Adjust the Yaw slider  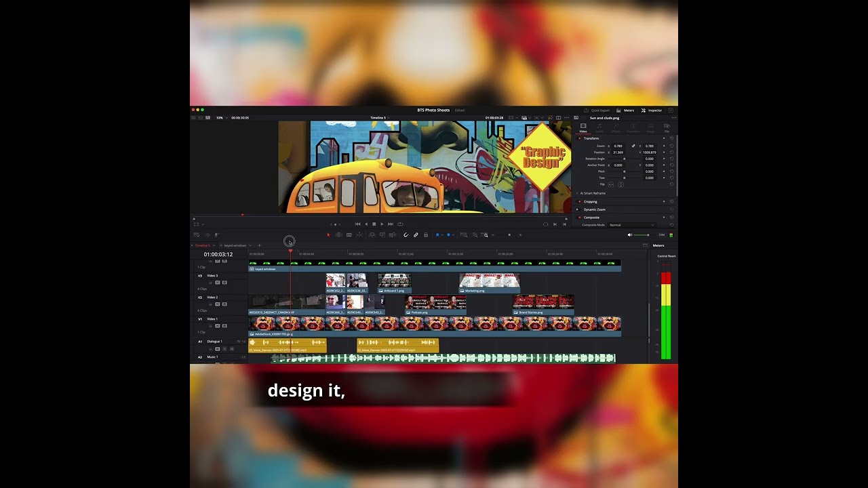tap(625, 178)
